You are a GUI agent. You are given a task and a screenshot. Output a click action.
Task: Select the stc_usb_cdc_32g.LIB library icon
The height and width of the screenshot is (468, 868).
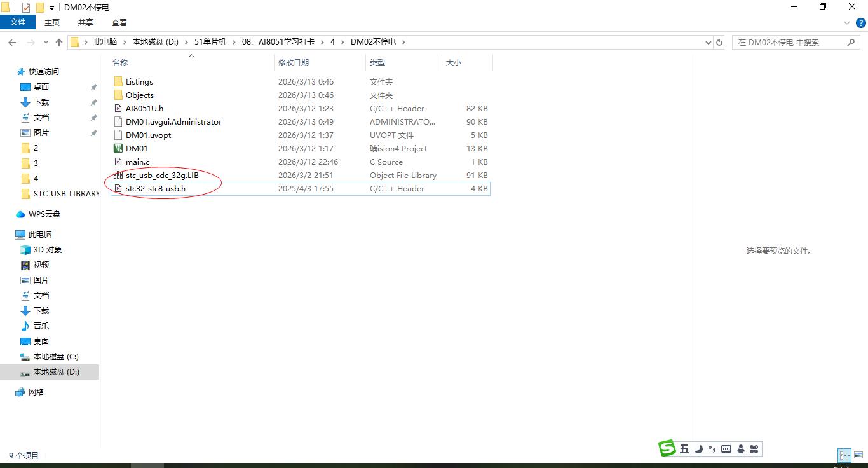coord(118,175)
